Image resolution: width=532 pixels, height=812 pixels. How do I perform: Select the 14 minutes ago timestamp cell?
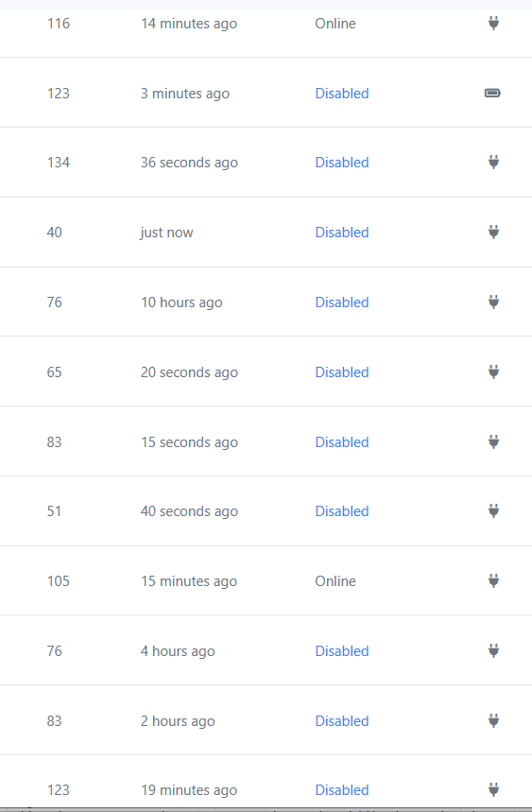pos(189,24)
